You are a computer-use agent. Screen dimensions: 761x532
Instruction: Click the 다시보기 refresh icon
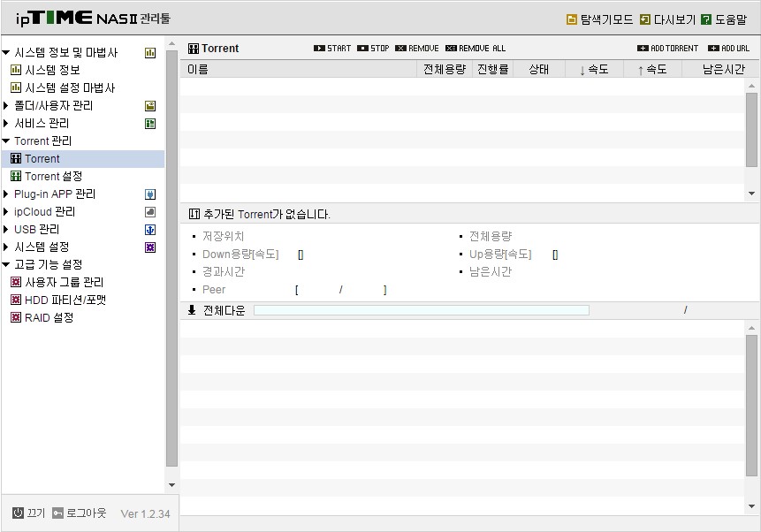645,19
